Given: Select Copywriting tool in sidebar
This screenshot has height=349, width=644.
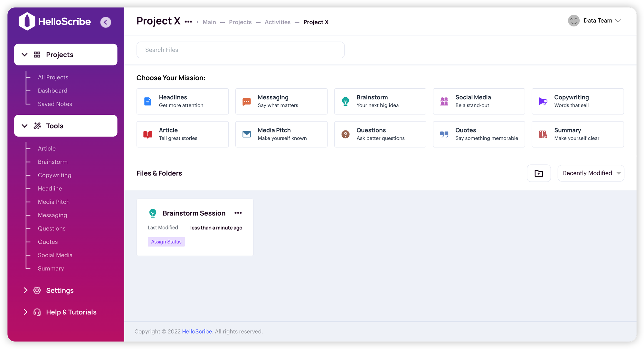Looking at the screenshot, I should click(54, 175).
